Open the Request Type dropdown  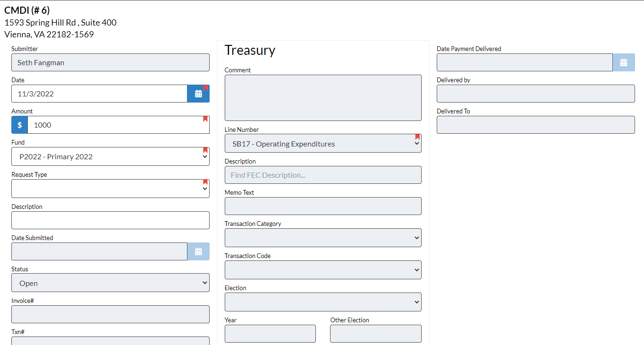[110, 189]
